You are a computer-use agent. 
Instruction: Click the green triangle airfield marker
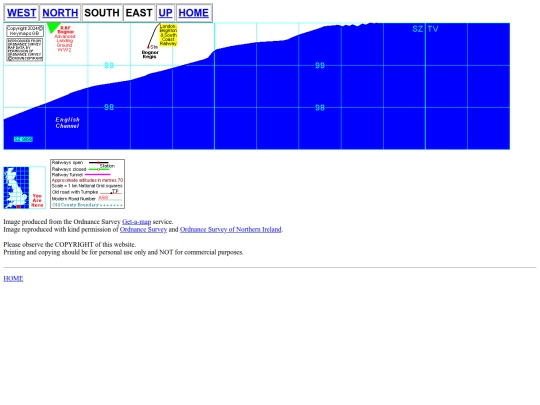click(53, 28)
